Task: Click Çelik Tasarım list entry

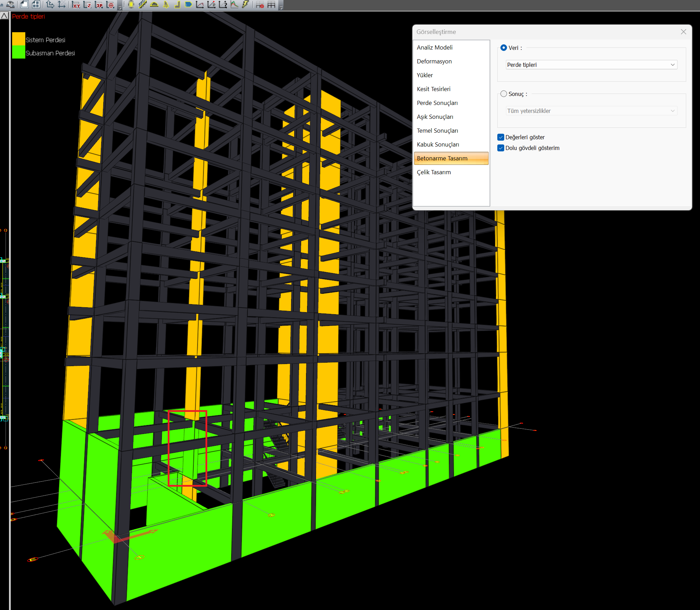Action: pyautogui.click(x=434, y=172)
